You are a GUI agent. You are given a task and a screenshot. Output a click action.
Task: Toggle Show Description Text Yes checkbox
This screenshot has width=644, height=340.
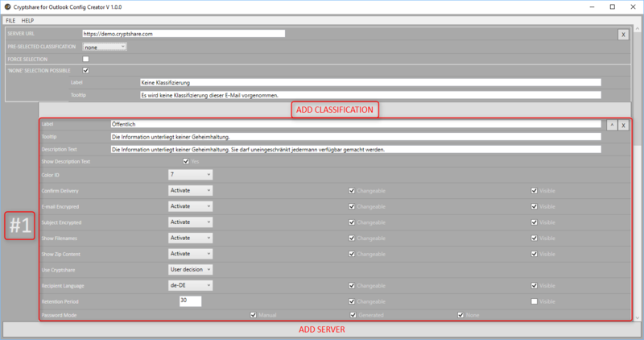(187, 161)
